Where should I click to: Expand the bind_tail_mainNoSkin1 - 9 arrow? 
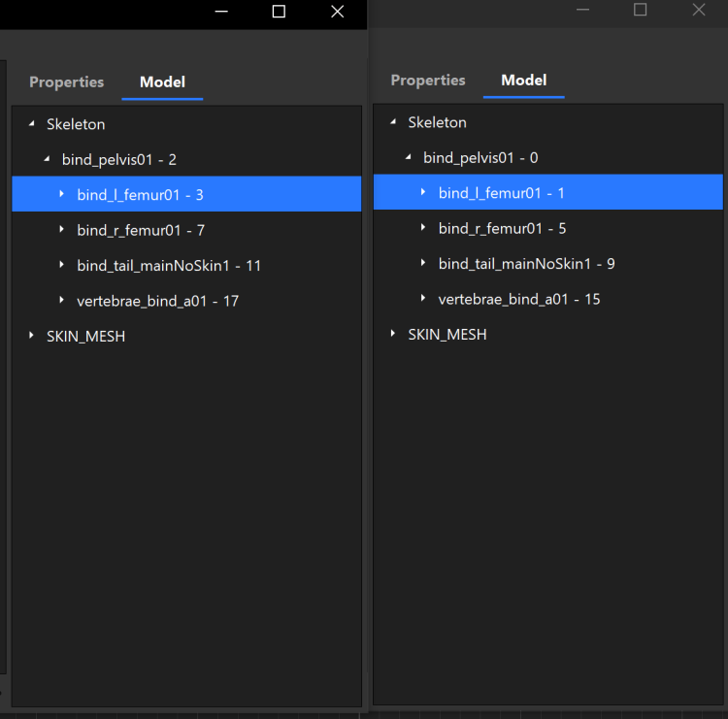[423, 264]
